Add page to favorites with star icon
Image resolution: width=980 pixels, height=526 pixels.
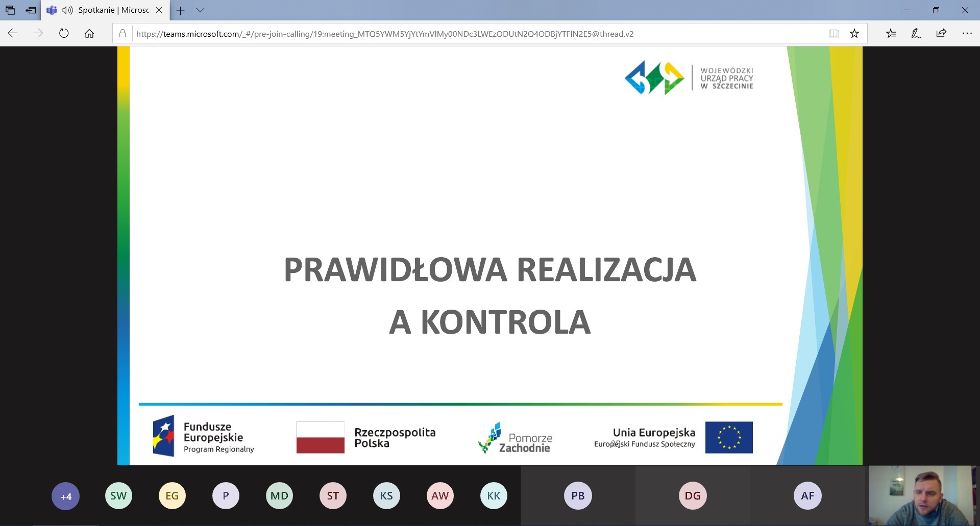pyautogui.click(x=854, y=34)
